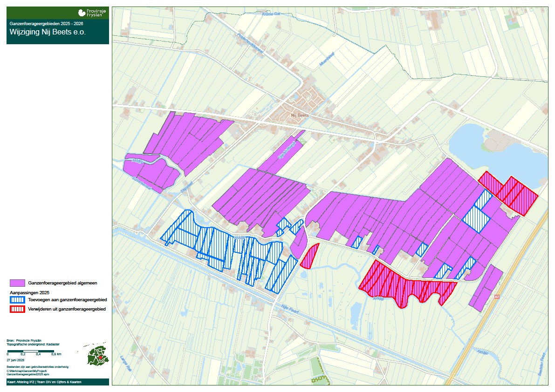Click the Kaart: Afdeling IFZ footer bar

(58, 382)
